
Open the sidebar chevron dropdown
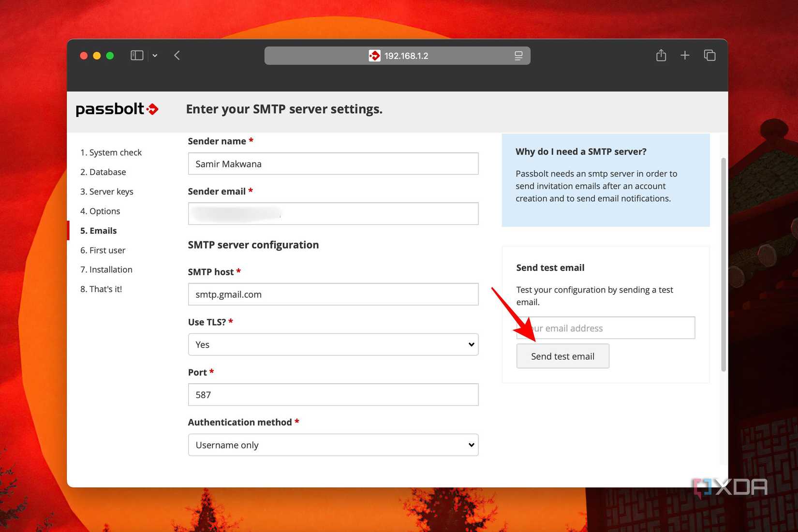coord(155,56)
